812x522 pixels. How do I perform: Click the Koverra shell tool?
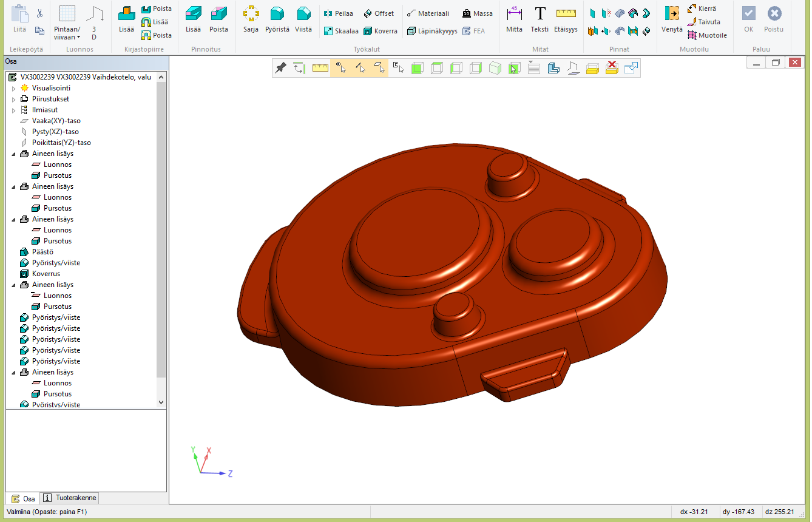click(x=381, y=31)
